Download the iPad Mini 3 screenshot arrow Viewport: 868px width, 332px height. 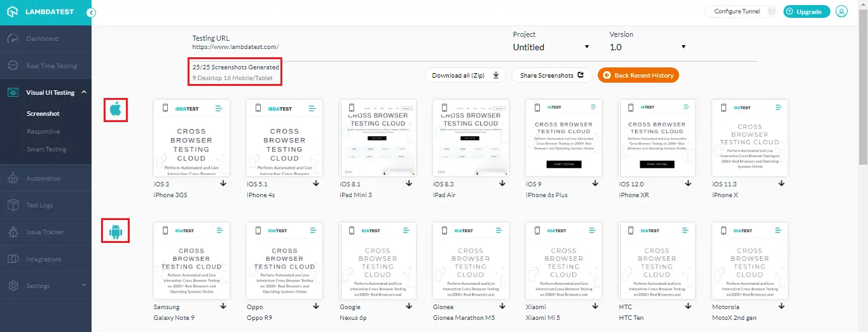click(x=410, y=184)
